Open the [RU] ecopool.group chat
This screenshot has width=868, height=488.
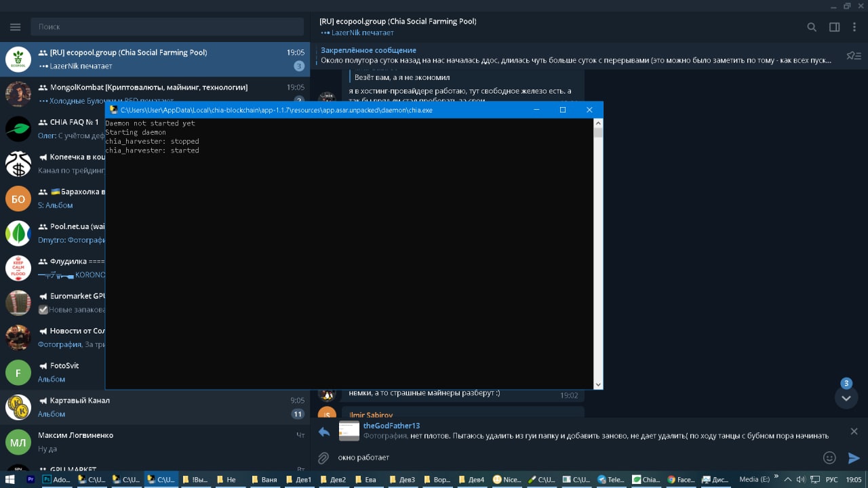[x=155, y=59]
